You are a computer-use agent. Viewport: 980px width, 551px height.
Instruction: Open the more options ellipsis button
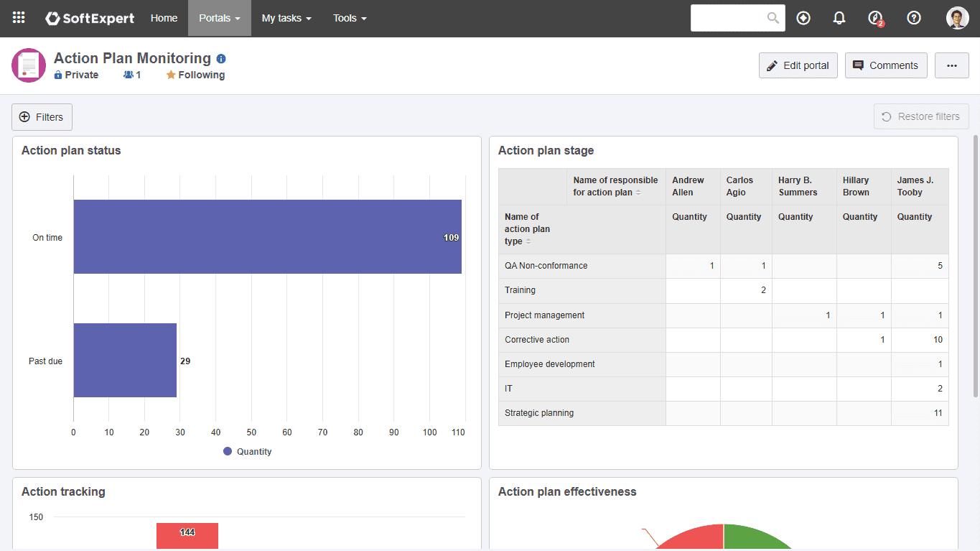952,65
